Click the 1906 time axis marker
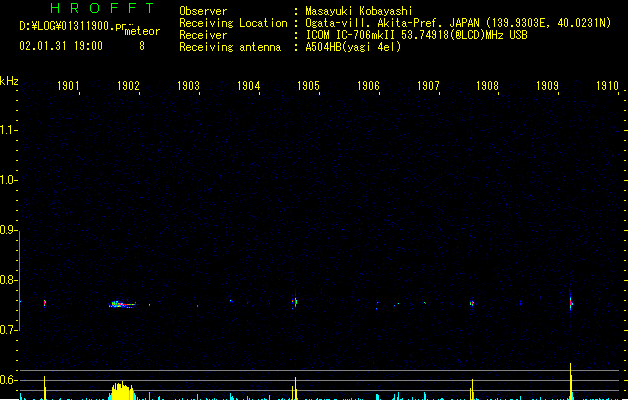 (368, 85)
